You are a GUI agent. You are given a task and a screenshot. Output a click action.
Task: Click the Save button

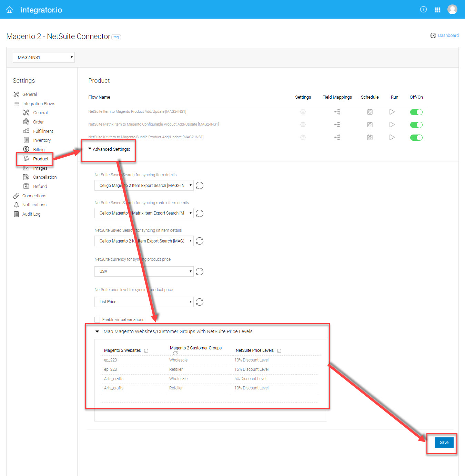pyautogui.click(x=444, y=443)
